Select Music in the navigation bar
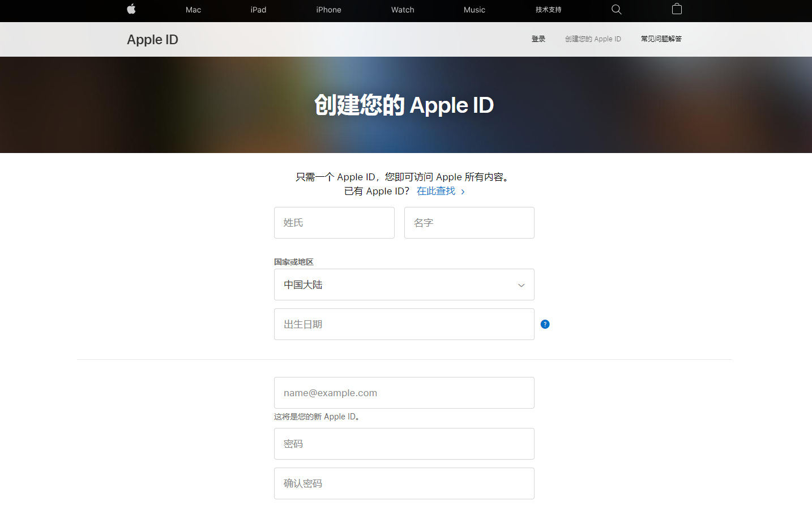812x505 pixels. (x=475, y=10)
